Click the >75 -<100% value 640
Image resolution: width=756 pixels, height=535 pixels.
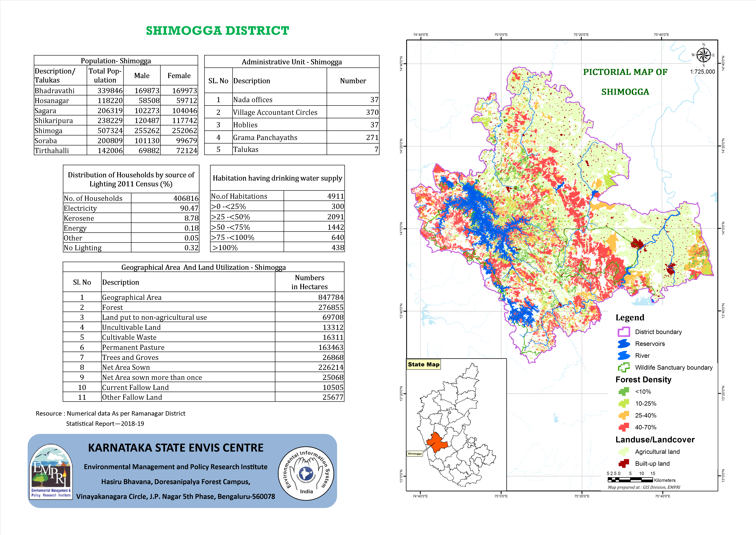tap(338, 237)
